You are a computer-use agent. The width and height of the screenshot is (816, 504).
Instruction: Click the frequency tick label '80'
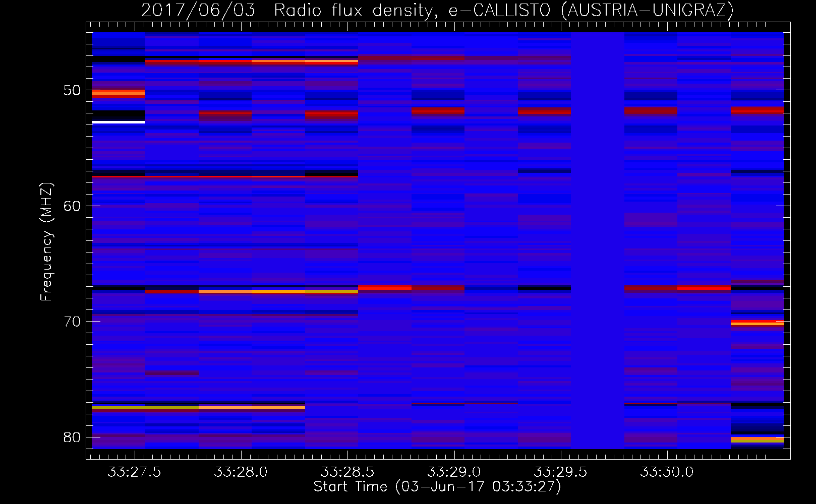(72, 437)
